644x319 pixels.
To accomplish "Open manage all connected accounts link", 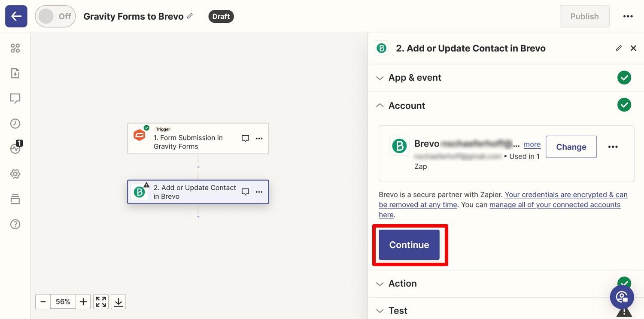I will click(x=500, y=210).
